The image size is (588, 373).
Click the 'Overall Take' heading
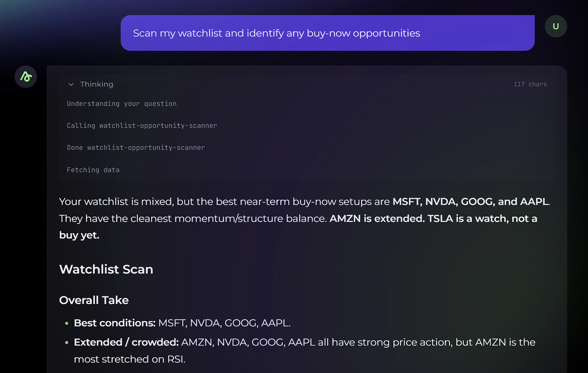click(x=94, y=300)
